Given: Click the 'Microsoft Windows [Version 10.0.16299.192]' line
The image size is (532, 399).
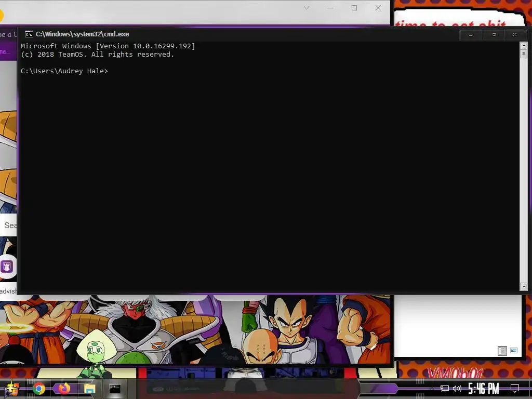Looking at the screenshot, I should (x=108, y=46).
